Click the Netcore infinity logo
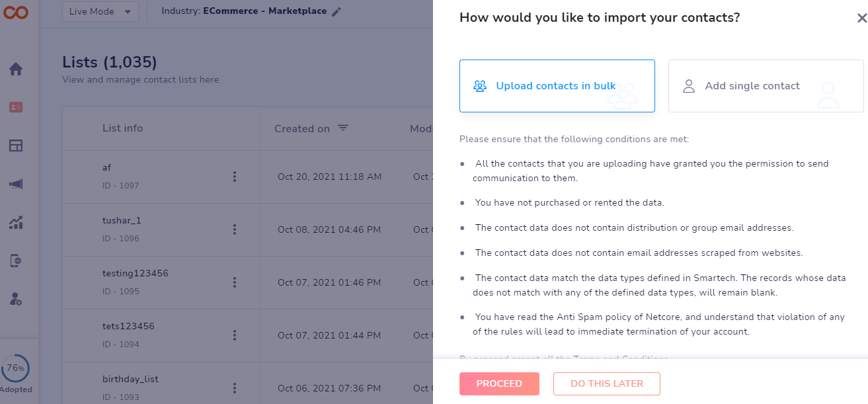Screen dimensions: 868x404 (16, 12)
